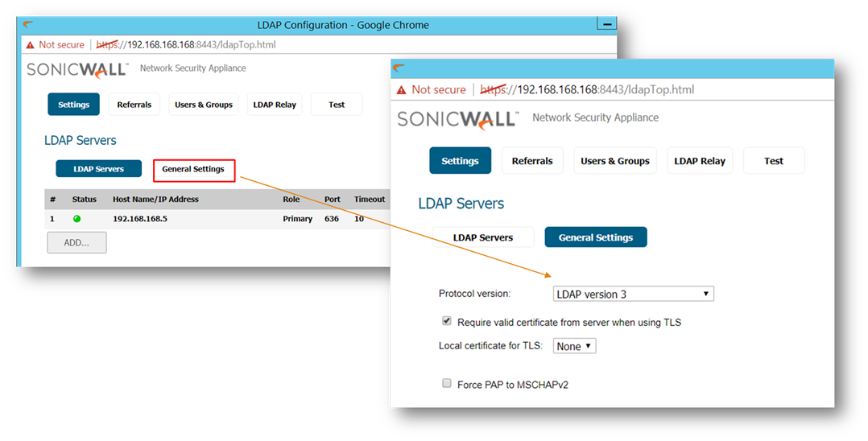Screen dimensions: 868x441
Task: Click the SonicWall logo in the back window
Action: 77,69
